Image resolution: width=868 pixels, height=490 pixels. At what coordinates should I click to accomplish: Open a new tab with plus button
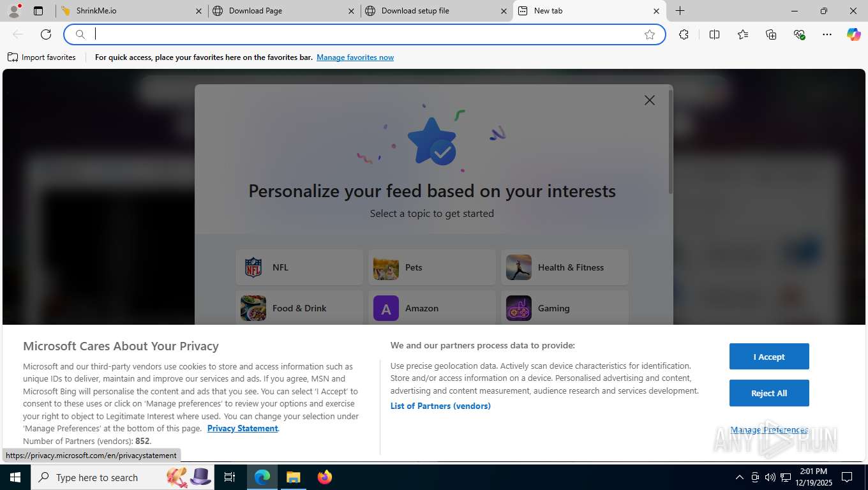point(680,11)
